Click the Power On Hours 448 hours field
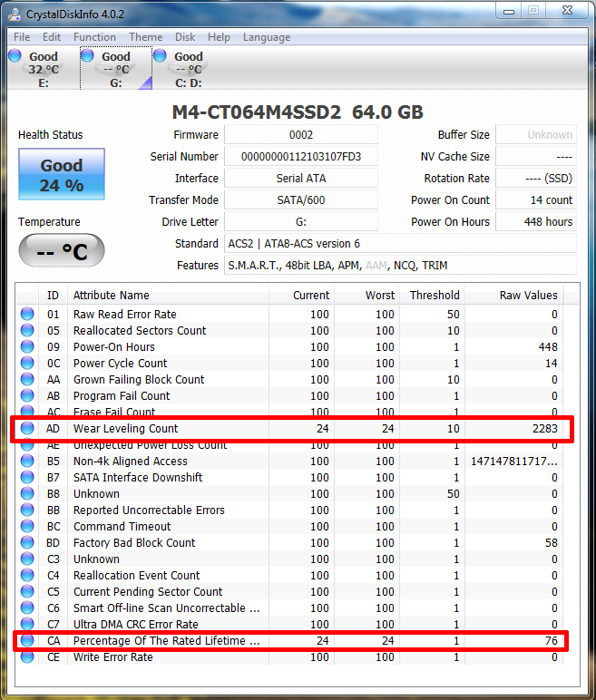This screenshot has width=596, height=700. [x=536, y=222]
